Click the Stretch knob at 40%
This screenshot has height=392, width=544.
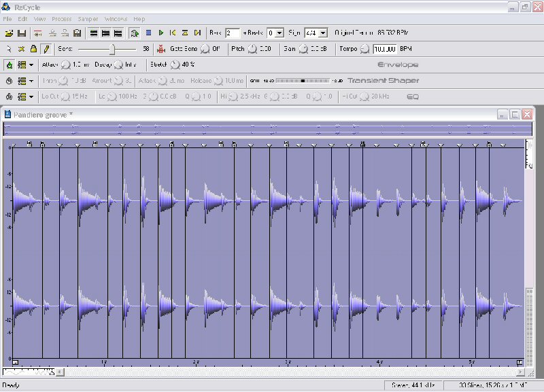[175, 65]
